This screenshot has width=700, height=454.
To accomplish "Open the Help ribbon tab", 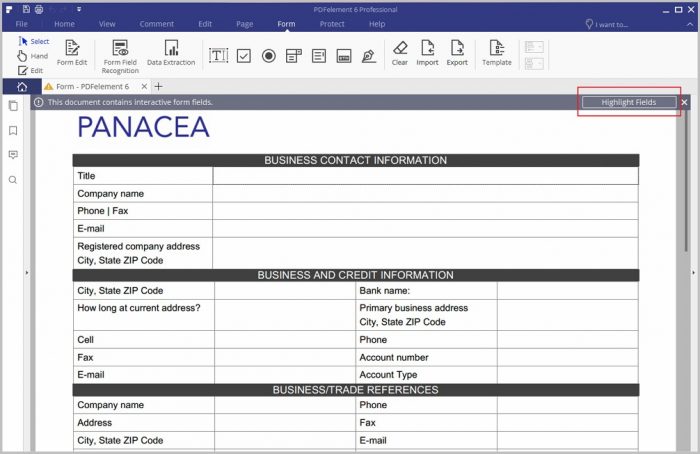I will coord(377,24).
